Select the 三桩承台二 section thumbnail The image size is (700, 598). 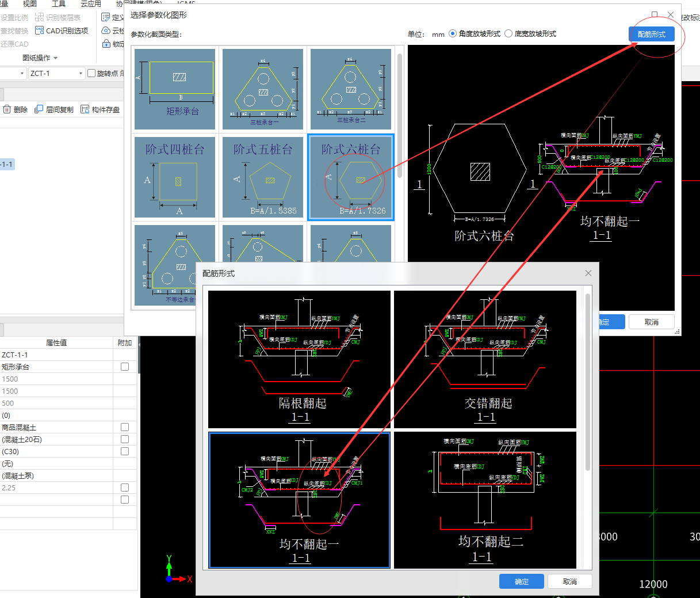pyautogui.click(x=351, y=89)
